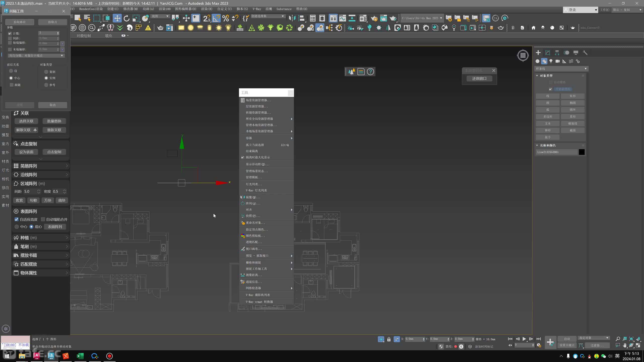Viewport: 644px width, 362px height.
Task: Click the help question mark icon in viewport
Action: point(370,72)
